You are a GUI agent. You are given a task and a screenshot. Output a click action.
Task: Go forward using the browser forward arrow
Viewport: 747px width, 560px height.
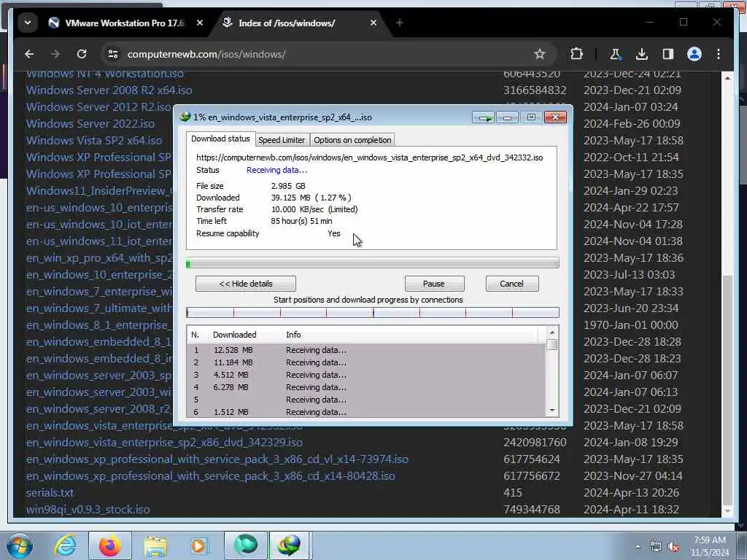click(x=55, y=54)
